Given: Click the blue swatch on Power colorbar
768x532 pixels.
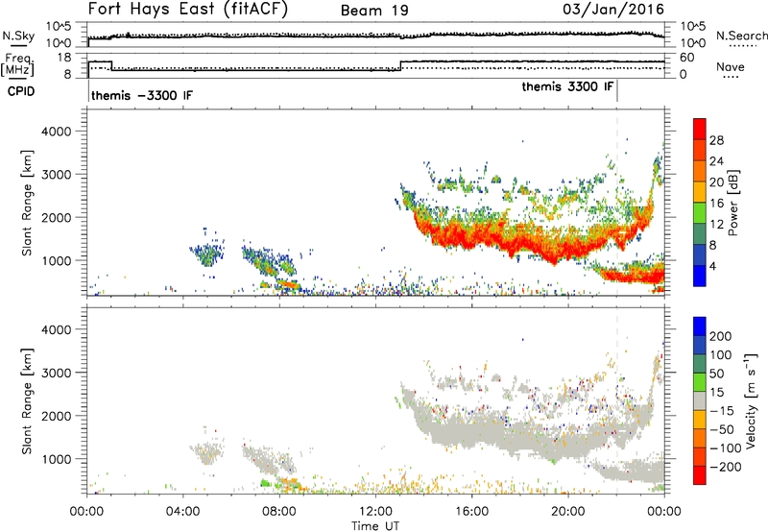Looking at the screenshot, I should pos(700,276).
